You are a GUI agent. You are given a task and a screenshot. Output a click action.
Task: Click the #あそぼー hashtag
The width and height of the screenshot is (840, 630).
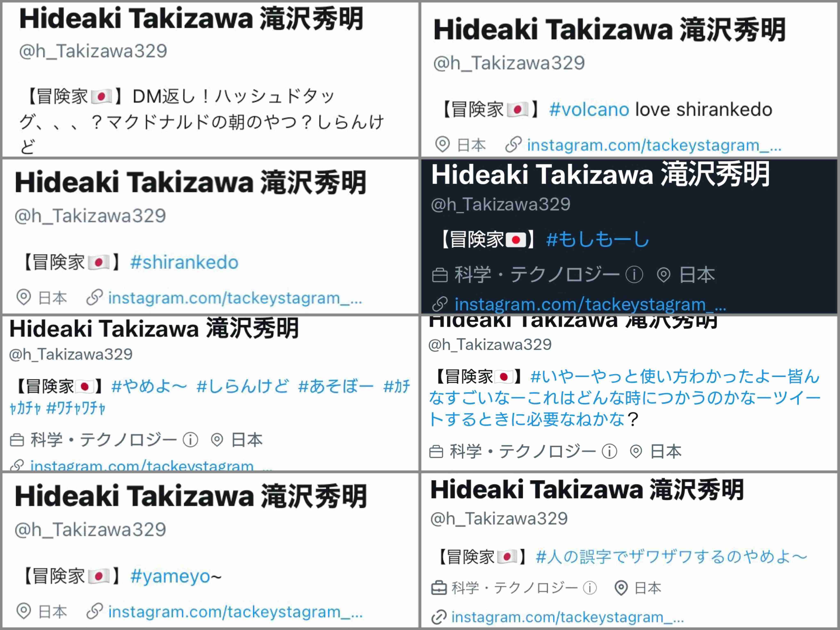[x=336, y=387]
